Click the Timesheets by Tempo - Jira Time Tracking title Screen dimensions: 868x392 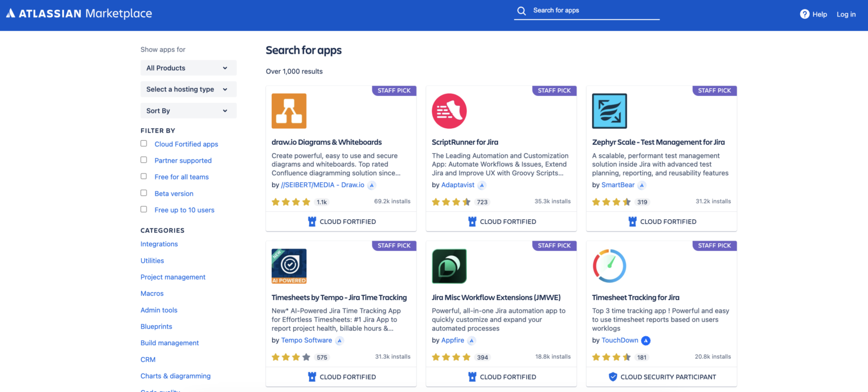tap(339, 298)
